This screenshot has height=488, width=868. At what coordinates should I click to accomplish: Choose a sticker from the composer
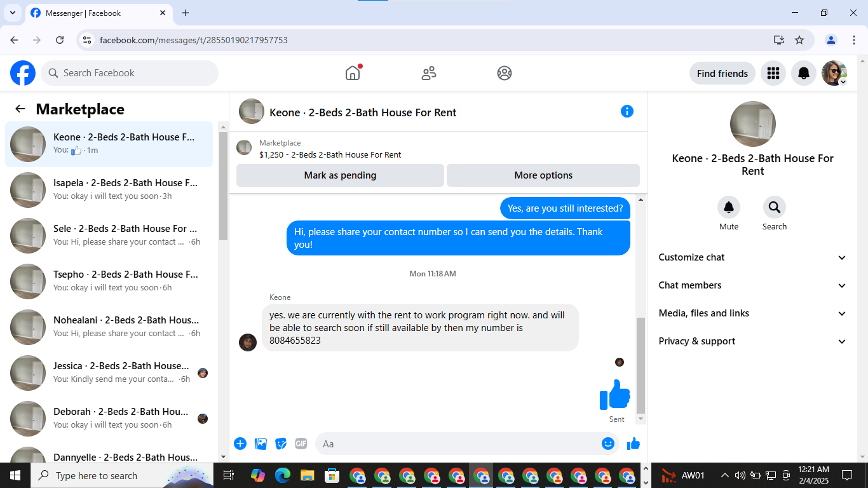click(281, 444)
